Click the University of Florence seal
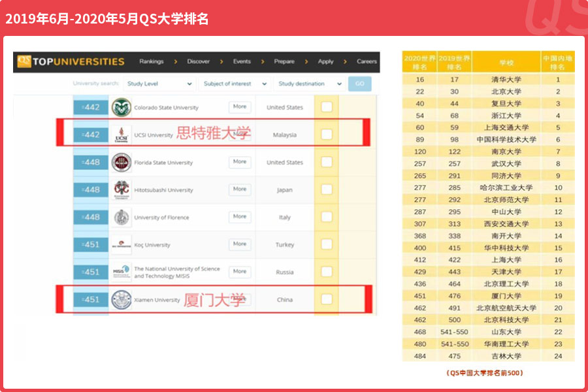Image resolution: width=588 pixels, height=392 pixels. coord(121,217)
